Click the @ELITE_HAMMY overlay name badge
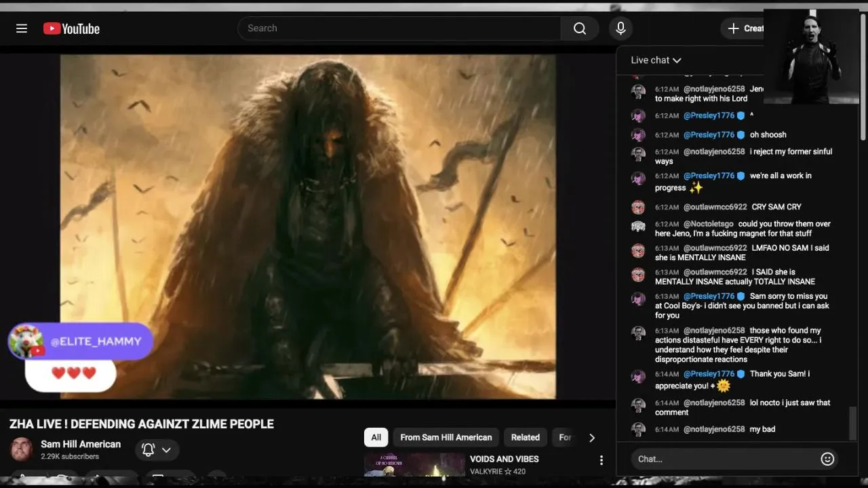Image resolution: width=868 pixels, height=488 pixels. click(x=96, y=342)
